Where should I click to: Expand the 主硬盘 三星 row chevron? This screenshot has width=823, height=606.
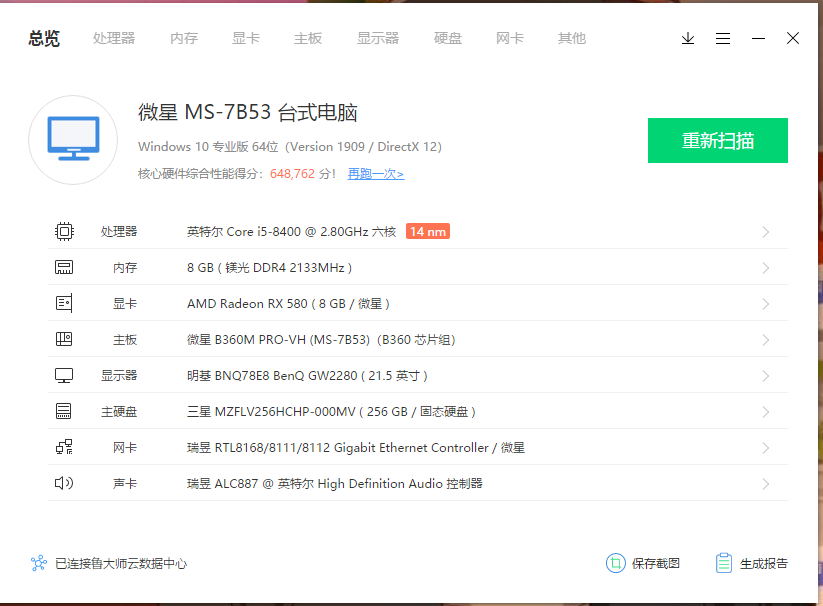(766, 412)
